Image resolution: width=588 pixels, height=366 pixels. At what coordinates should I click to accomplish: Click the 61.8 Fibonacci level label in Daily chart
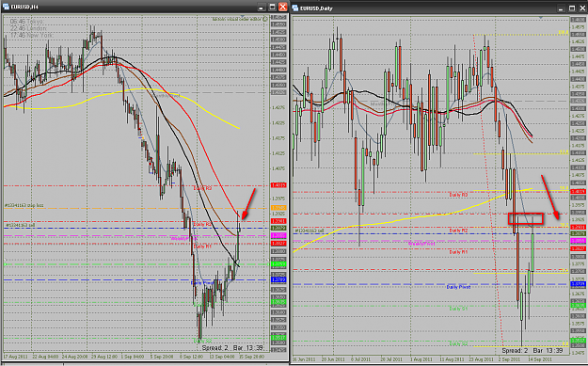[x=564, y=151]
